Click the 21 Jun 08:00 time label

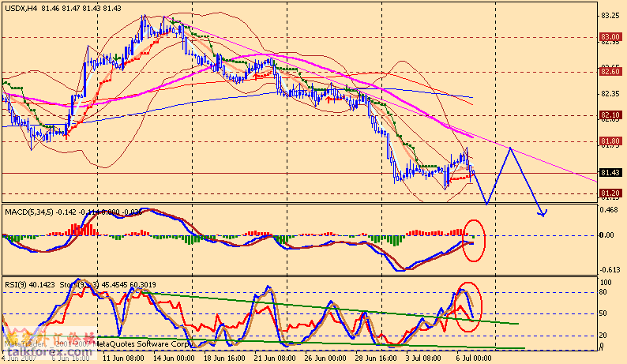[x=275, y=358]
